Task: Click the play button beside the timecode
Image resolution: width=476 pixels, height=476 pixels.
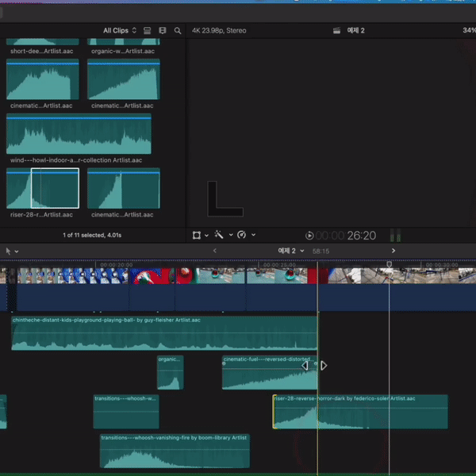Action: [x=309, y=236]
